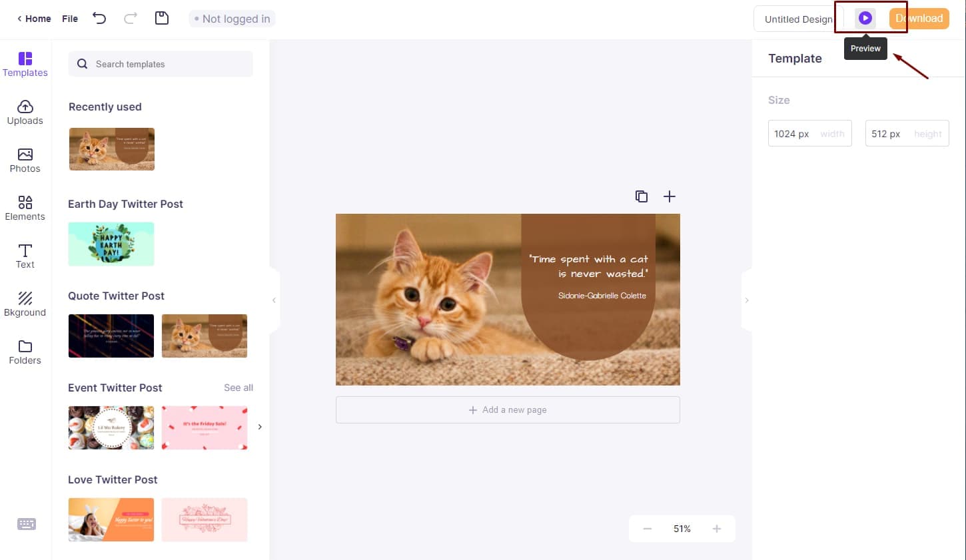
Task: Click the Not logged in status
Action: (x=232, y=19)
